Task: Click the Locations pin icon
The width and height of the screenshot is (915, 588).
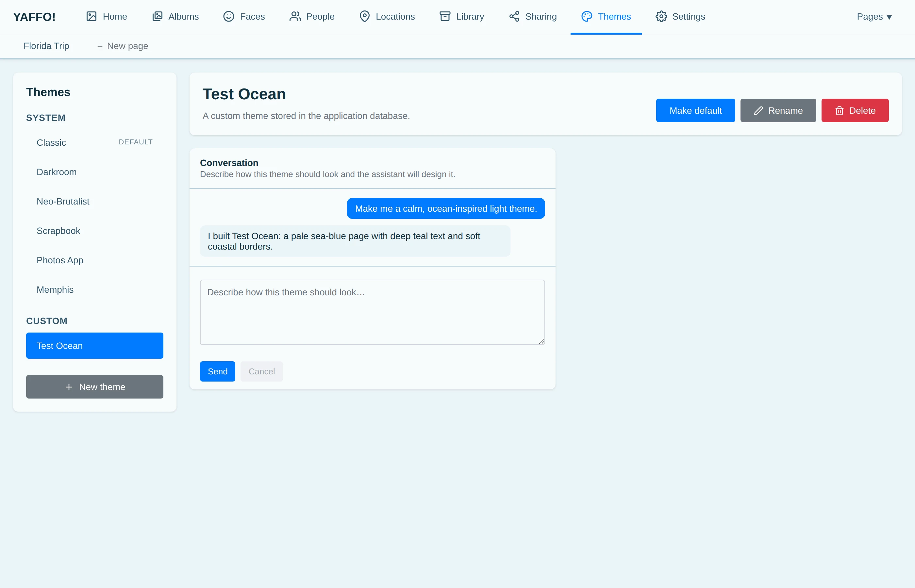Action: pos(364,16)
